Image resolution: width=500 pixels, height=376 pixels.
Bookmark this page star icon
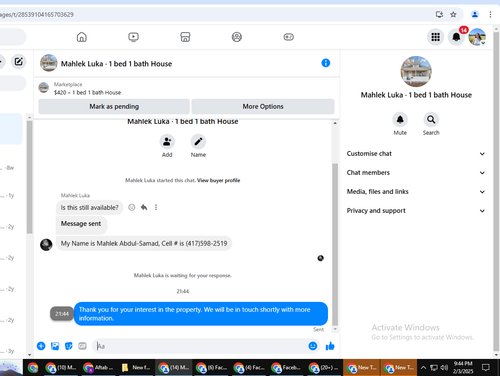coord(453,14)
